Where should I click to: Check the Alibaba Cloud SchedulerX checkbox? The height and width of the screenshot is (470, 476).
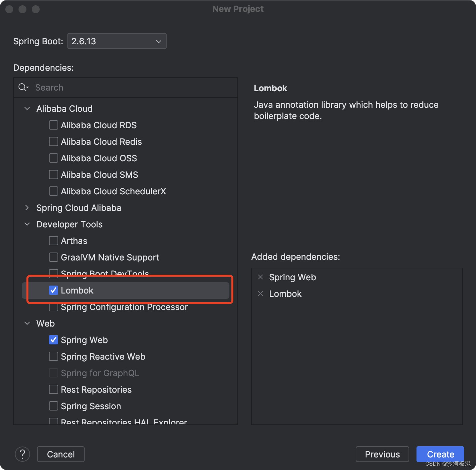click(x=54, y=191)
